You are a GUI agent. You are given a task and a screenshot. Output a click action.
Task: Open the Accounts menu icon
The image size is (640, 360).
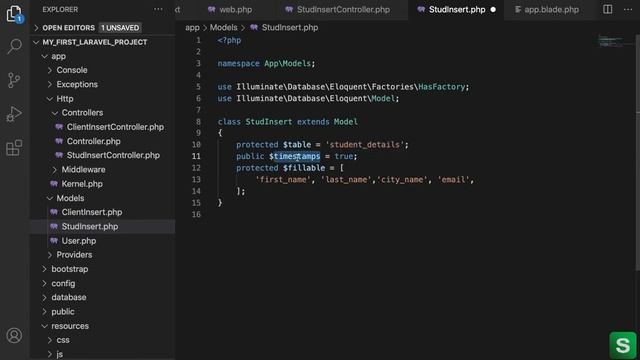[14, 336]
